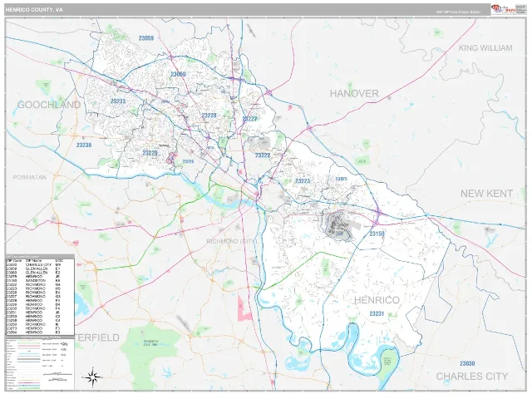Click the GOOCHLAND county label
This screenshot has height=399, width=532.
tap(49, 105)
